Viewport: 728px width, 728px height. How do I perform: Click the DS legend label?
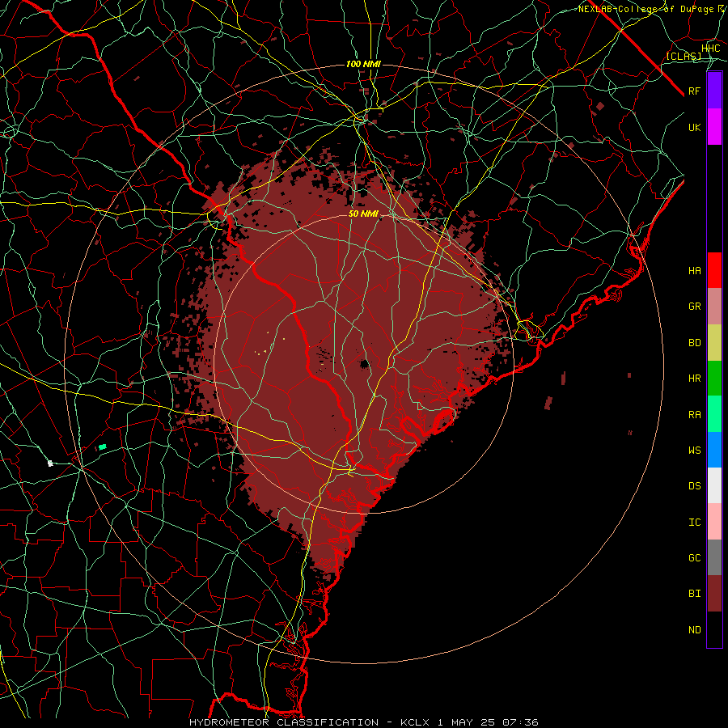(695, 486)
